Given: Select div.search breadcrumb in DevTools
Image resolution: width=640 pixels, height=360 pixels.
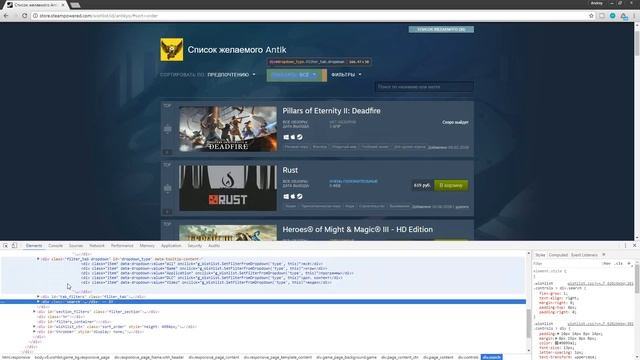Looking at the screenshot, I should pyautogui.click(x=491, y=357).
